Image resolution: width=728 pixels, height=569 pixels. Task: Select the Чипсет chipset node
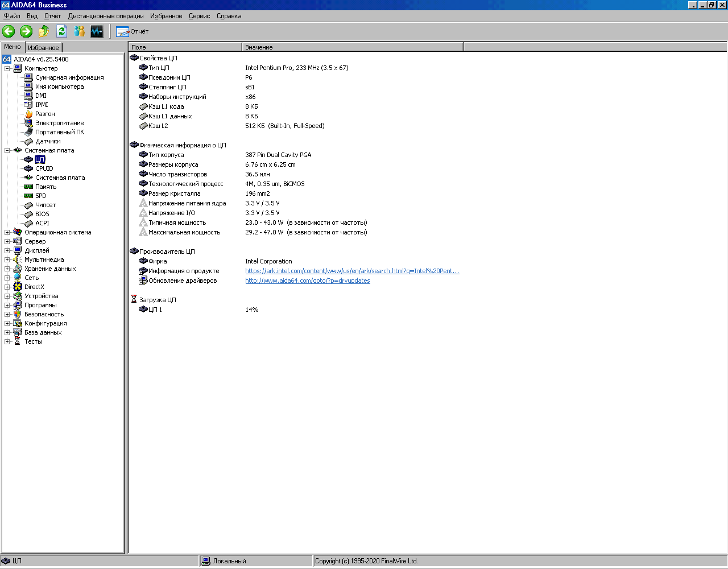coord(45,205)
